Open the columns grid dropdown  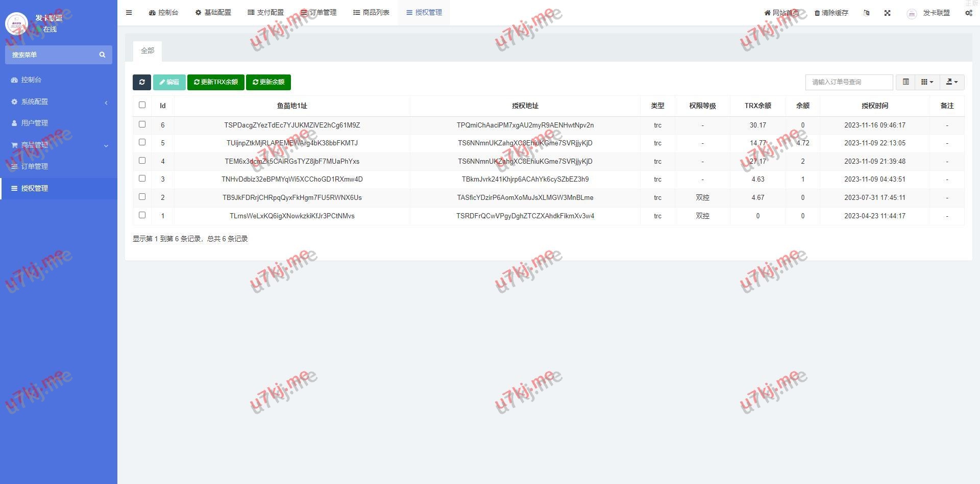pyautogui.click(x=927, y=82)
